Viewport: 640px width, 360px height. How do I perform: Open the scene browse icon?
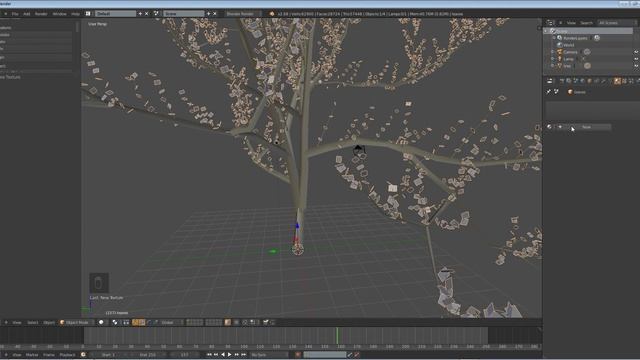156,14
